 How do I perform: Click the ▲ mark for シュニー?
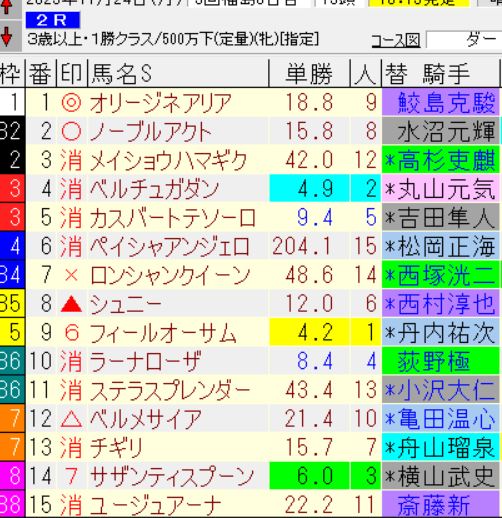72,304
